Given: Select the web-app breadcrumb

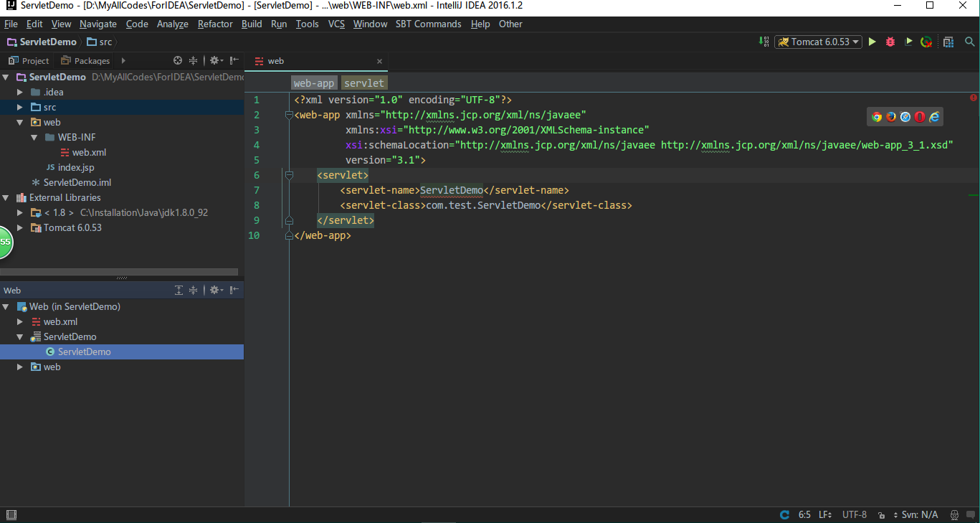Looking at the screenshot, I should [314, 83].
